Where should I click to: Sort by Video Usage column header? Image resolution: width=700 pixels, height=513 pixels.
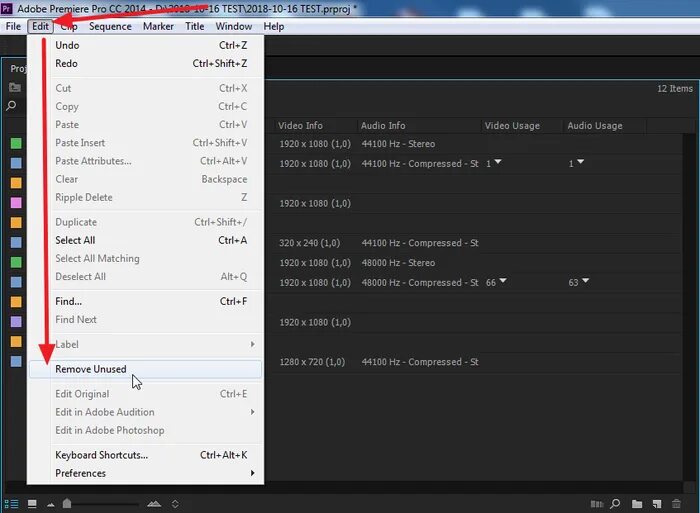pyautogui.click(x=522, y=125)
